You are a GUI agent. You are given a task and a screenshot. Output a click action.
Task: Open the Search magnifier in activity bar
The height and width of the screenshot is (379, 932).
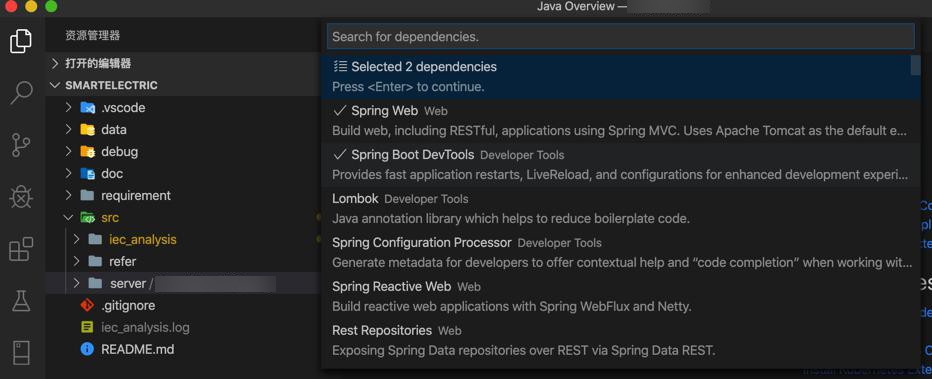[x=21, y=93]
